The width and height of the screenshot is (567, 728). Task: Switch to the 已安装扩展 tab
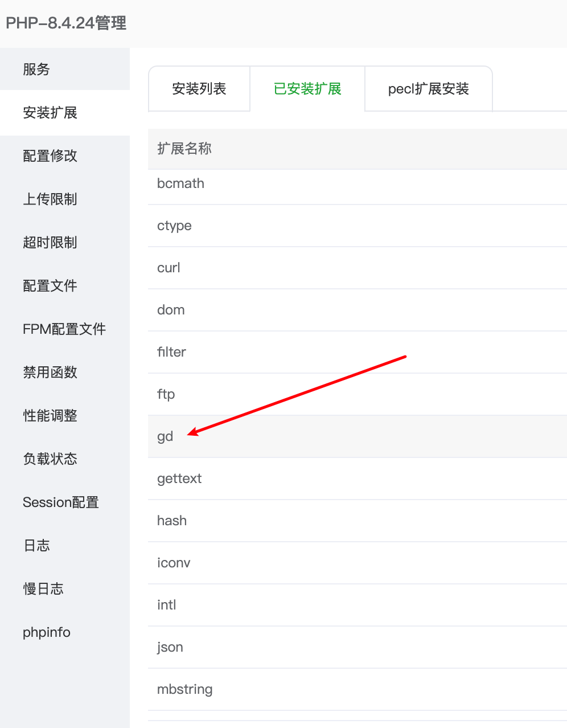coord(307,89)
